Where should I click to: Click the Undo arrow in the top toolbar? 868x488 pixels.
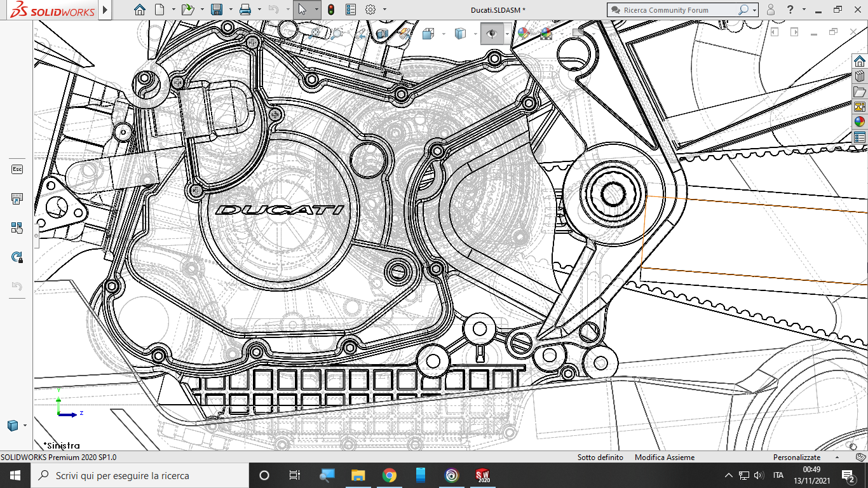pos(273,10)
